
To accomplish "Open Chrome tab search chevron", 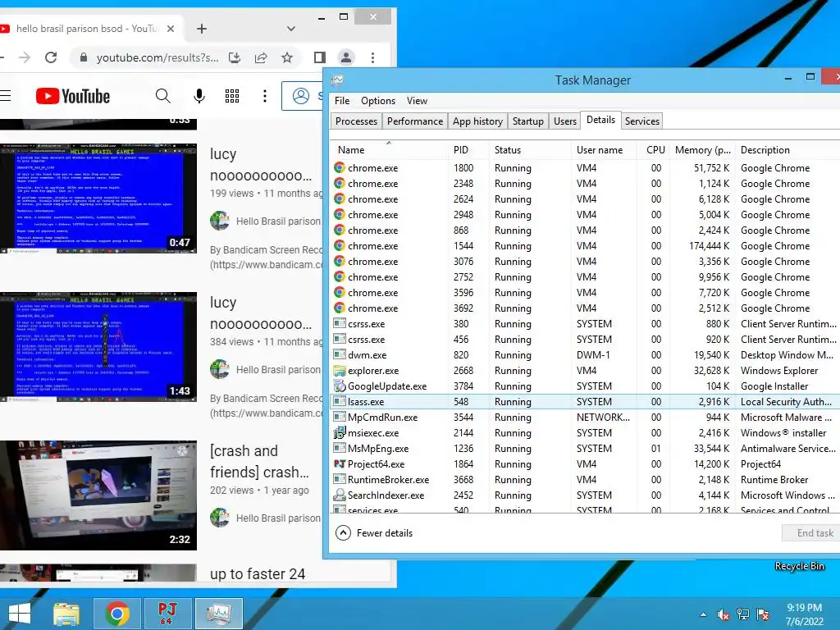I will click(x=291, y=29).
